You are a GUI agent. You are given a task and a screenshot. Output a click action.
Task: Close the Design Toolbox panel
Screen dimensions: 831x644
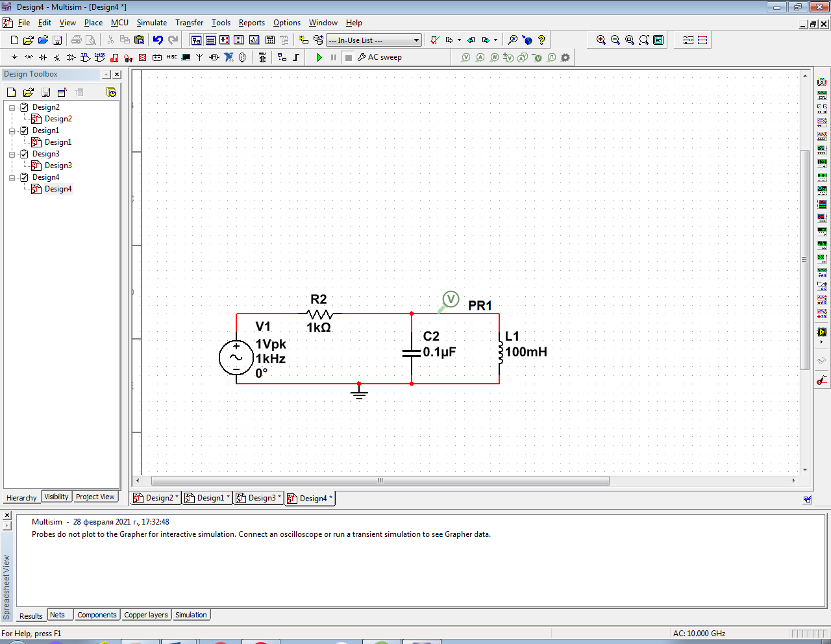[x=117, y=75]
